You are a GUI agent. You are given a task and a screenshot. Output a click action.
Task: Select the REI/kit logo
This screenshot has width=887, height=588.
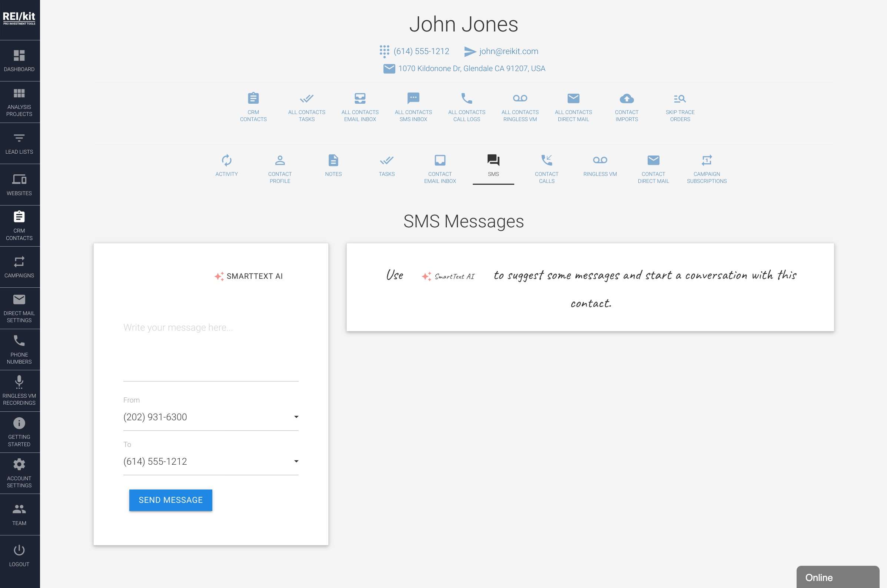click(19, 19)
